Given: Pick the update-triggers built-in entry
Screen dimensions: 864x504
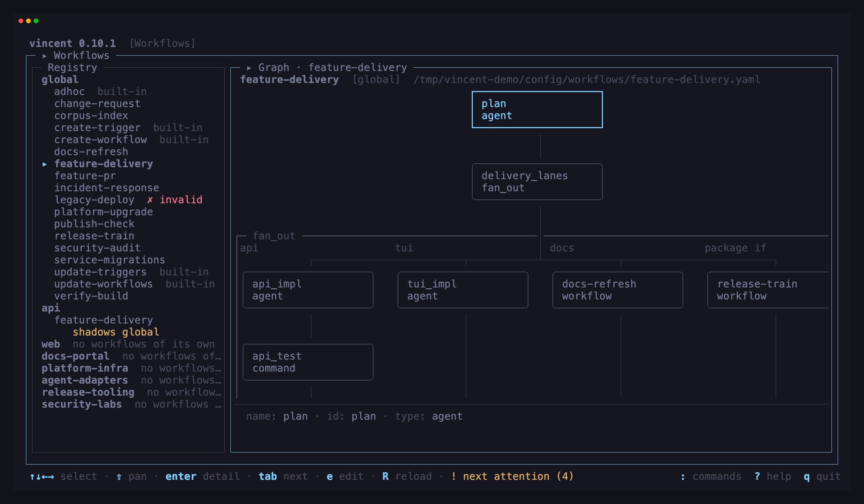Looking at the screenshot, I should (131, 272).
